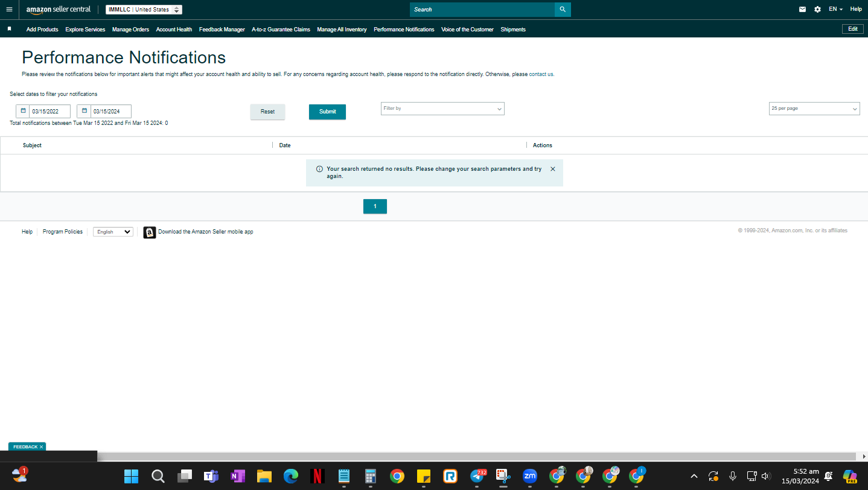Open Performance Notifications in the nav bar
This screenshot has height=490, width=868.
point(404,30)
